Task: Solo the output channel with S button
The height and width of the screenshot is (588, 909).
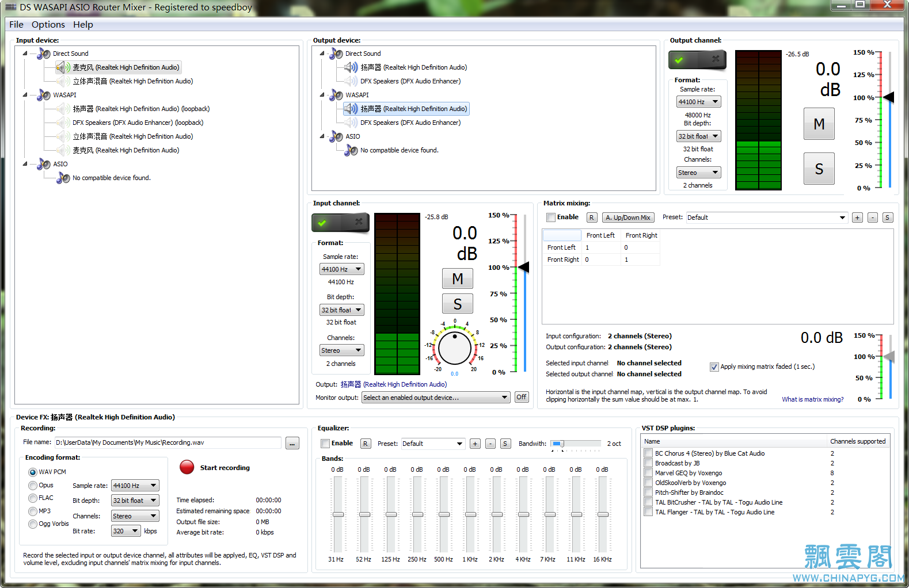Action: pyautogui.click(x=819, y=169)
